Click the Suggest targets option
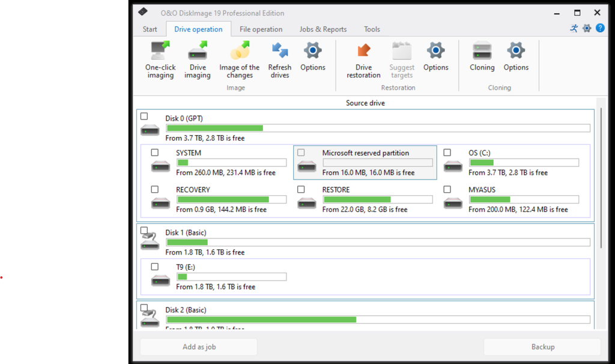Screen dimensions: 615x364 [401, 59]
